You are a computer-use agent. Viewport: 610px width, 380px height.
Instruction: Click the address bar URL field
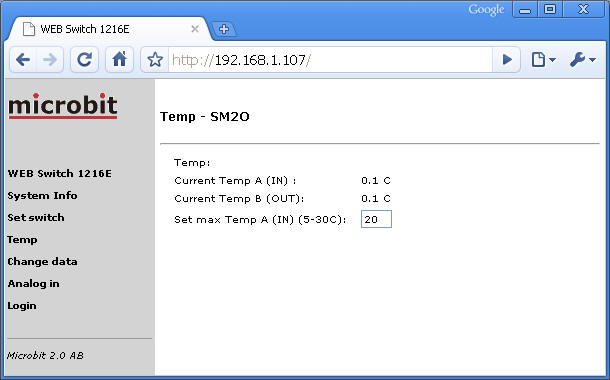click(x=331, y=60)
